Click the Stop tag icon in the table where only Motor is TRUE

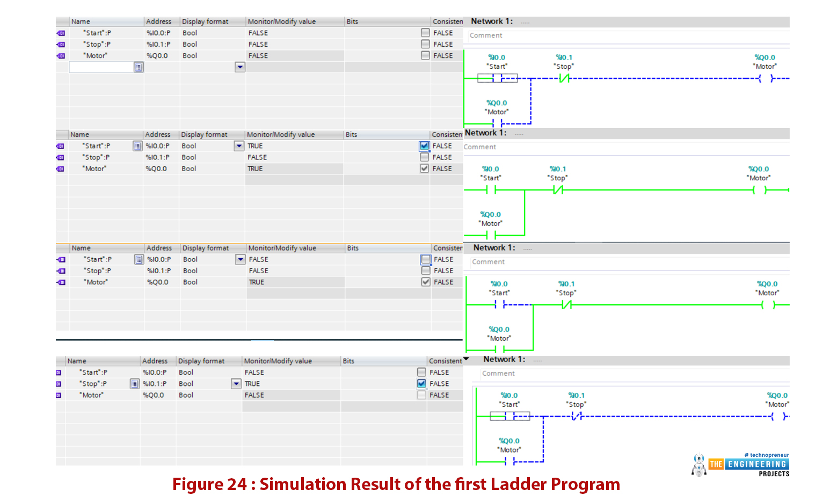(61, 271)
